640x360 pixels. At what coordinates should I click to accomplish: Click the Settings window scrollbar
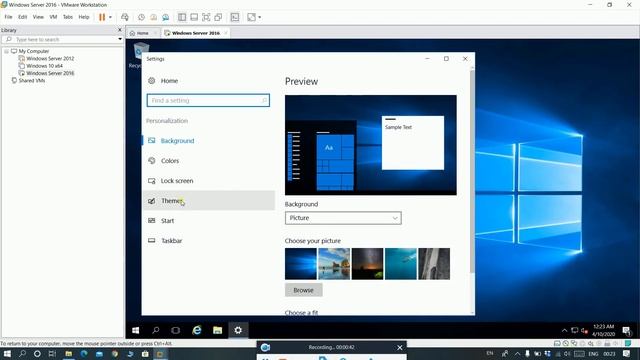pyautogui.click(x=472, y=171)
